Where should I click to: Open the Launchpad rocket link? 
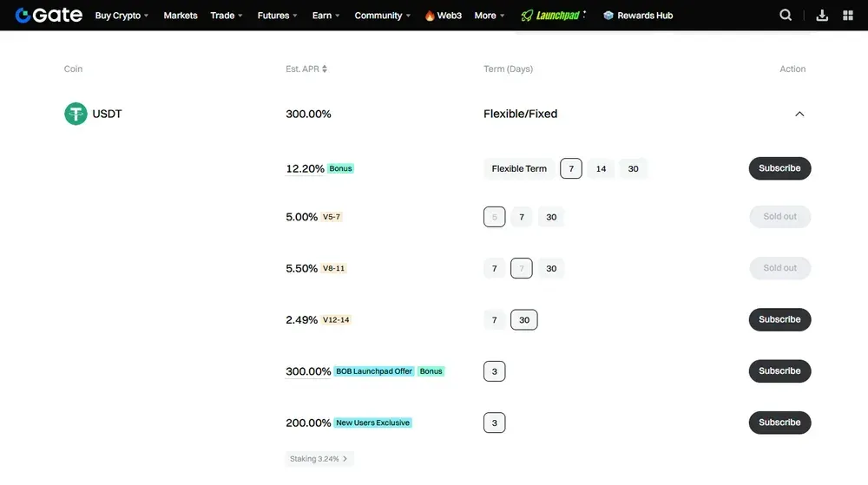click(x=550, y=16)
